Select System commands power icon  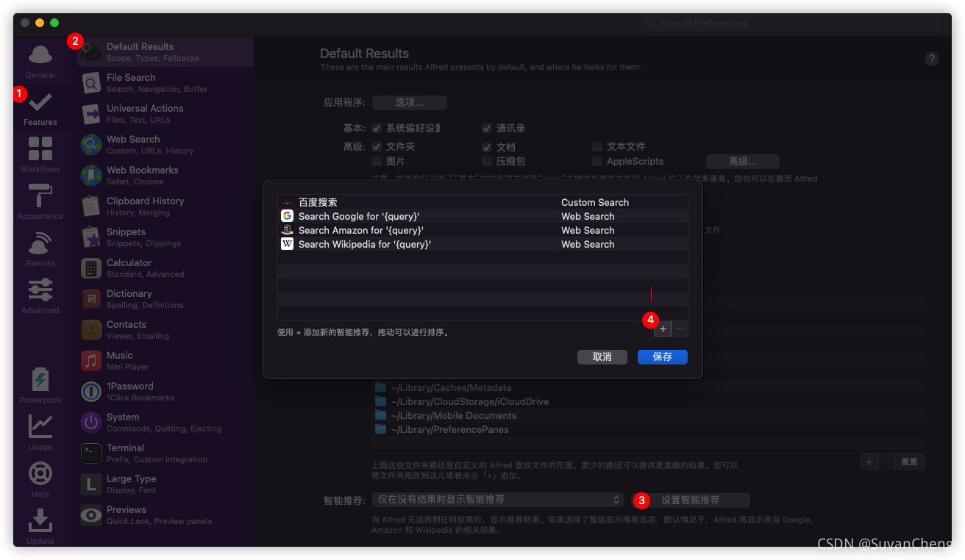(x=91, y=423)
